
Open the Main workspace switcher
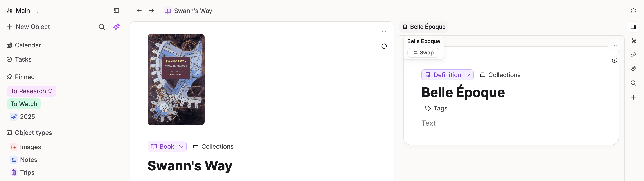(x=23, y=11)
